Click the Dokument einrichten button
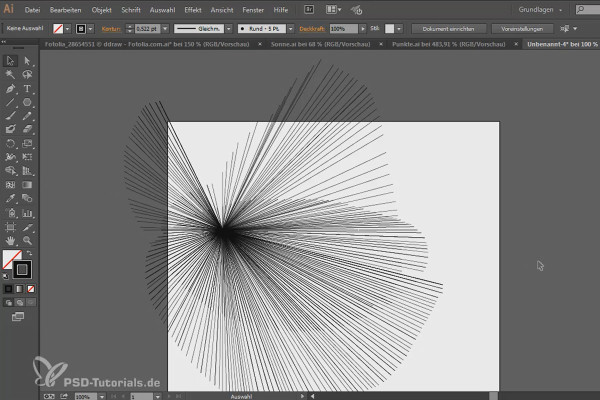Image resolution: width=600 pixels, height=400 pixels. 448,29
